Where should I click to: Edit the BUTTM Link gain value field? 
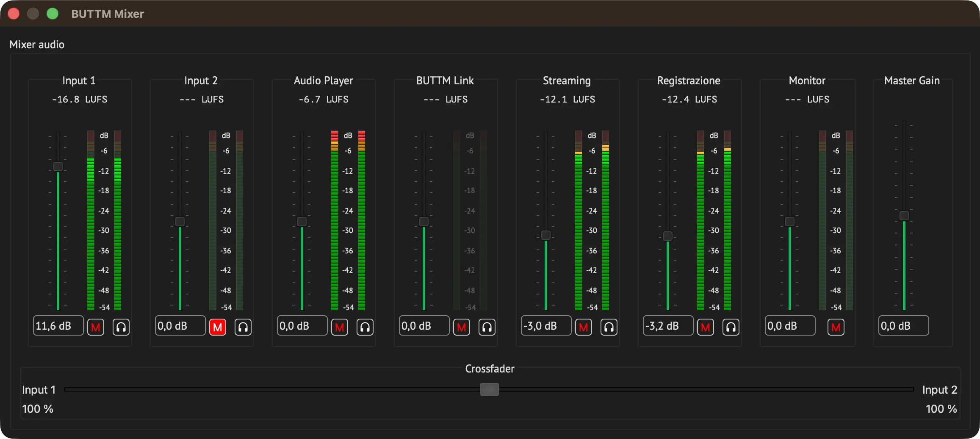[x=424, y=326]
